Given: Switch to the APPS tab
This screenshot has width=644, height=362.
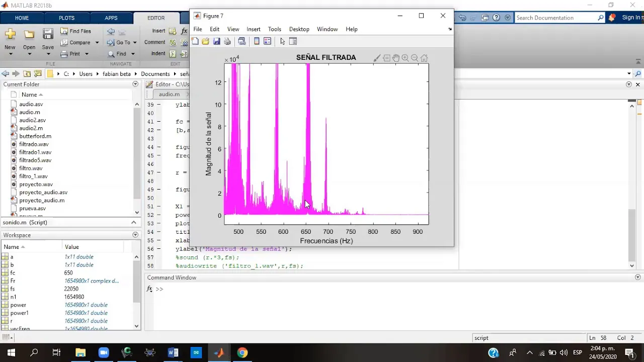Looking at the screenshot, I should [111, 18].
